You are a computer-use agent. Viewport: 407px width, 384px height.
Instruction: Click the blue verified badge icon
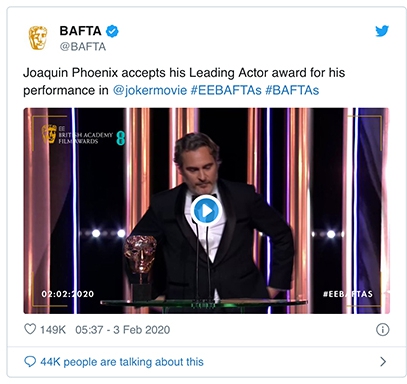point(112,31)
